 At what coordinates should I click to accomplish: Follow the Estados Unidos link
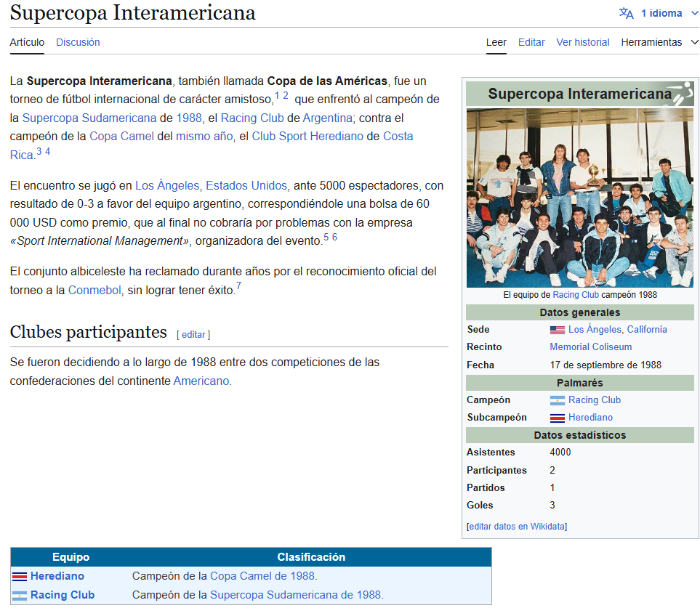(x=246, y=185)
